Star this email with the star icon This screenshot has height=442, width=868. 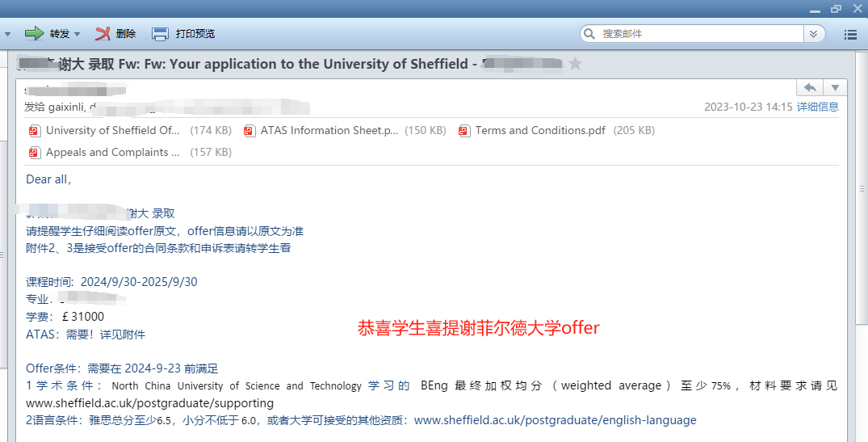[575, 64]
